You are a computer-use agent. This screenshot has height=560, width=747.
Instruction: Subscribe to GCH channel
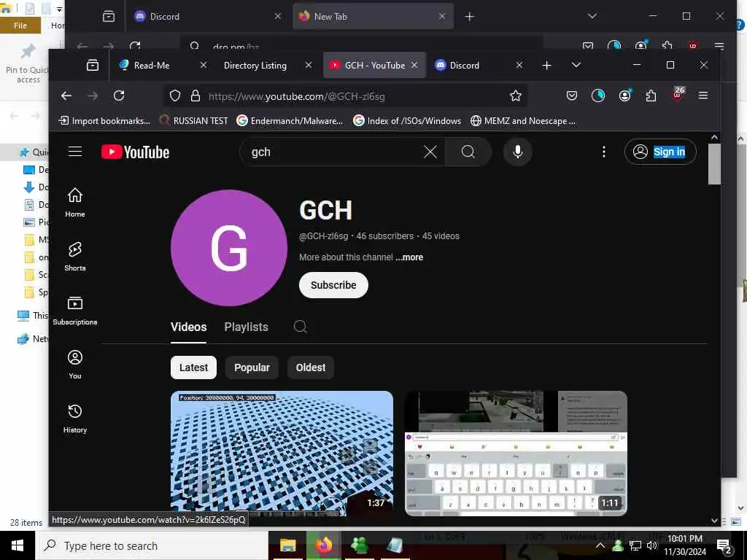tap(333, 285)
